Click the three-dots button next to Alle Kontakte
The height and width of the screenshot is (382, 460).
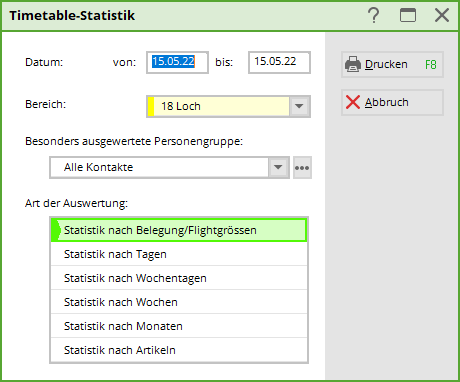coord(302,168)
